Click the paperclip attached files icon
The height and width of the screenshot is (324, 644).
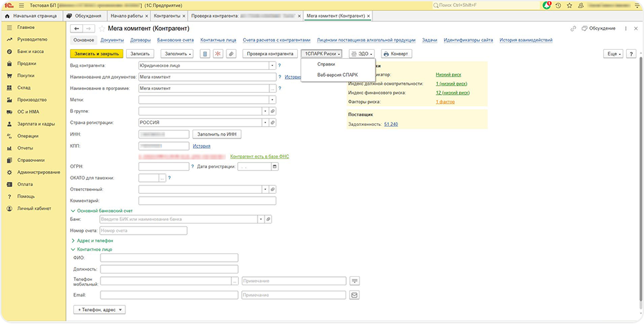[231, 54]
